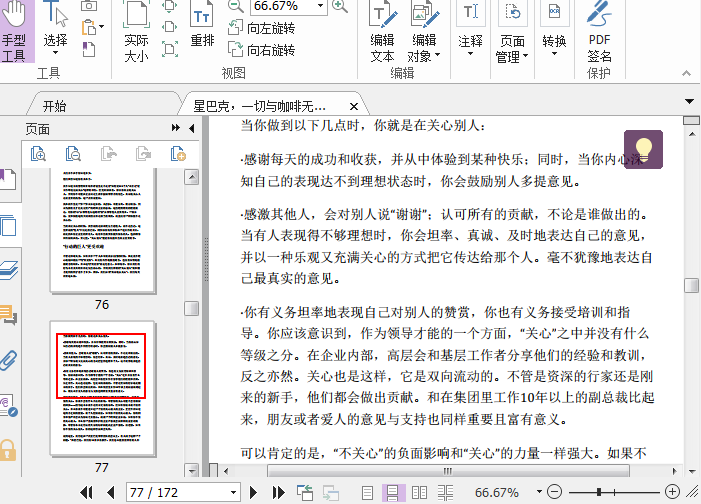701x504 pixels.
Task: Click the clipboard paste icon
Action: click(89, 28)
